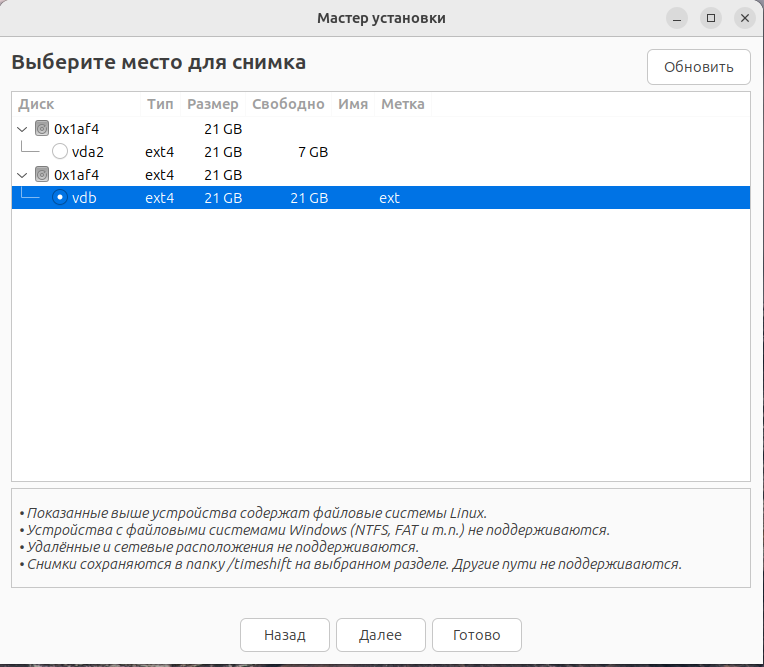The image size is (764, 667).
Task: Click first 0x1af4 disk name text
Action: click(76, 129)
